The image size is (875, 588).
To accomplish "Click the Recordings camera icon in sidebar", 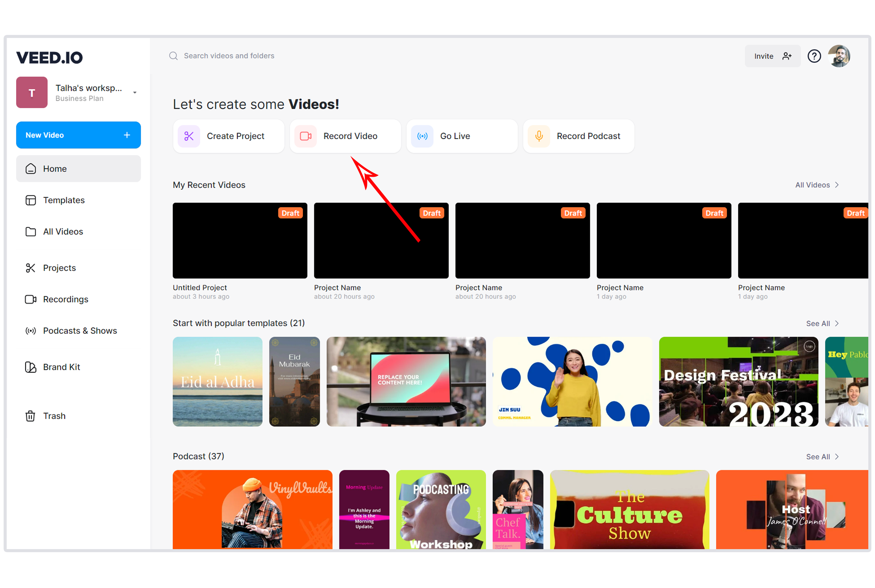I will (x=31, y=299).
